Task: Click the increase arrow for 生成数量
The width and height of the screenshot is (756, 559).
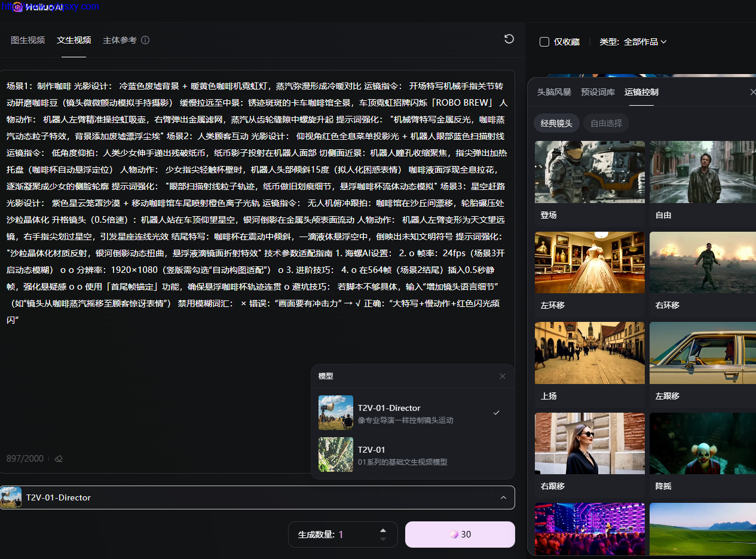Action: [x=383, y=530]
